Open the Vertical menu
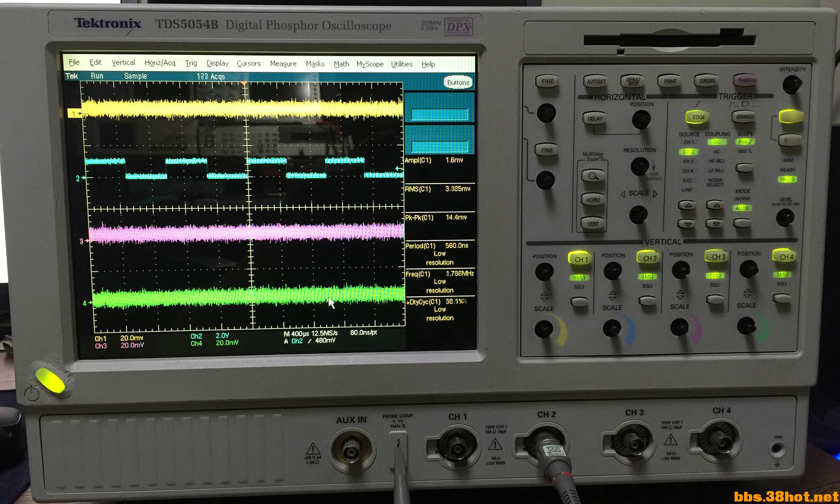Image resolution: width=840 pixels, height=504 pixels. pyautogui.click(x=123, y=62)
